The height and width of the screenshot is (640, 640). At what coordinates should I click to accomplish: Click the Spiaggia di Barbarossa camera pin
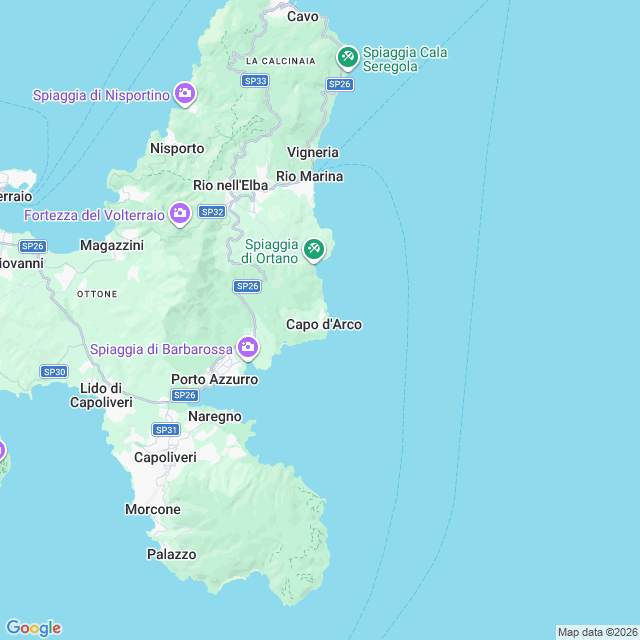[x=248, y=348]
